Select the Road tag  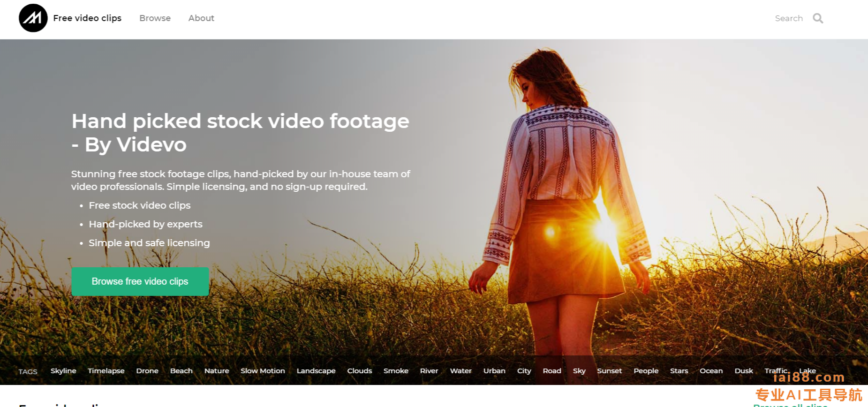[x=552, y=370]
